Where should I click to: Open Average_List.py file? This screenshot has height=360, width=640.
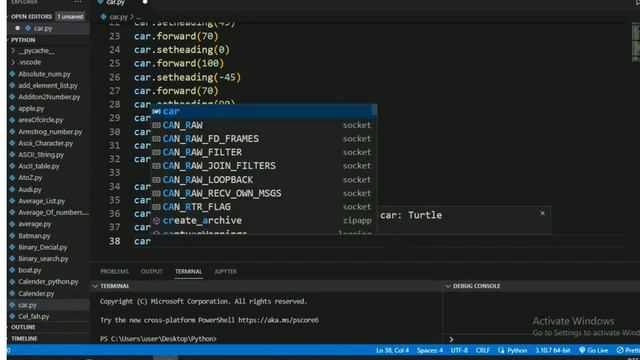(x=41, y=201)
